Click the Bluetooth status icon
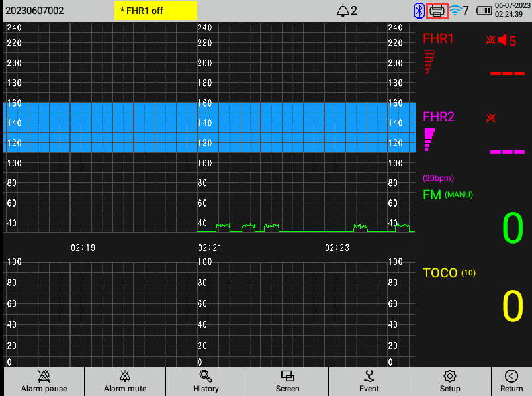The width and height of the screenshot is (532, 396). pyautogui.click(x=419, y=11)
